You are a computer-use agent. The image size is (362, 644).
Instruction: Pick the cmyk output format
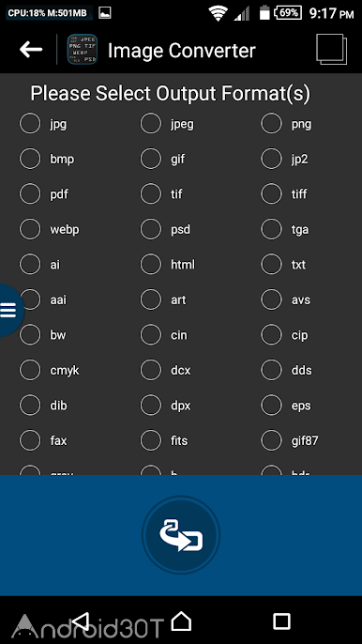tap(50, 370)
